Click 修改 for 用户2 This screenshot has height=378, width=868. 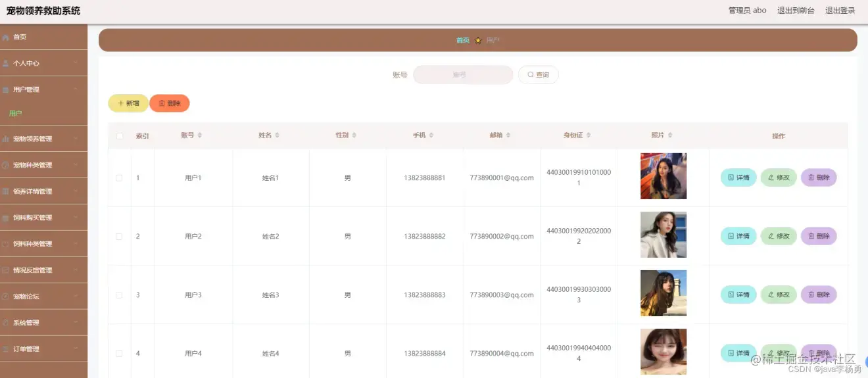pyautogui.click(x=779, y=236)
